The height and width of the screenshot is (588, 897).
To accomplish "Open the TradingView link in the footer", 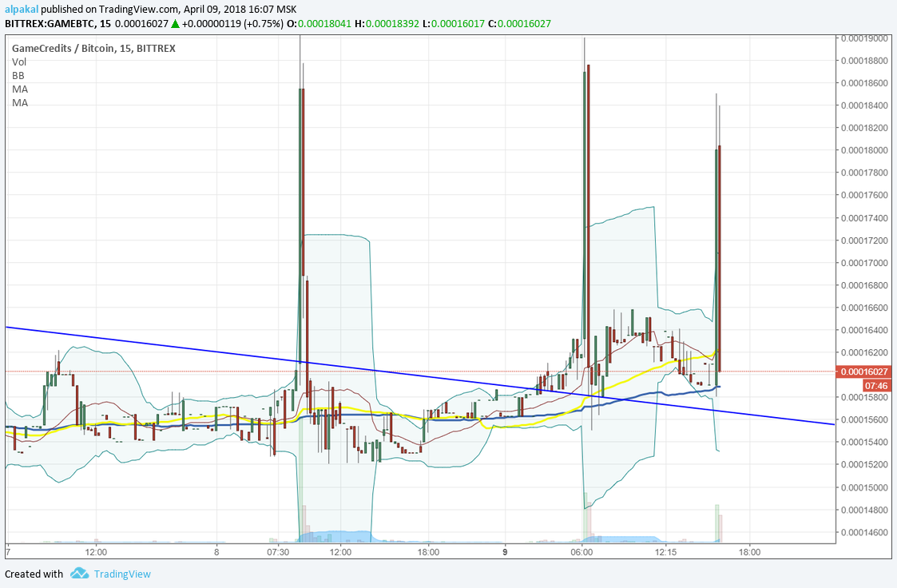I will click(x=122, y=574).
